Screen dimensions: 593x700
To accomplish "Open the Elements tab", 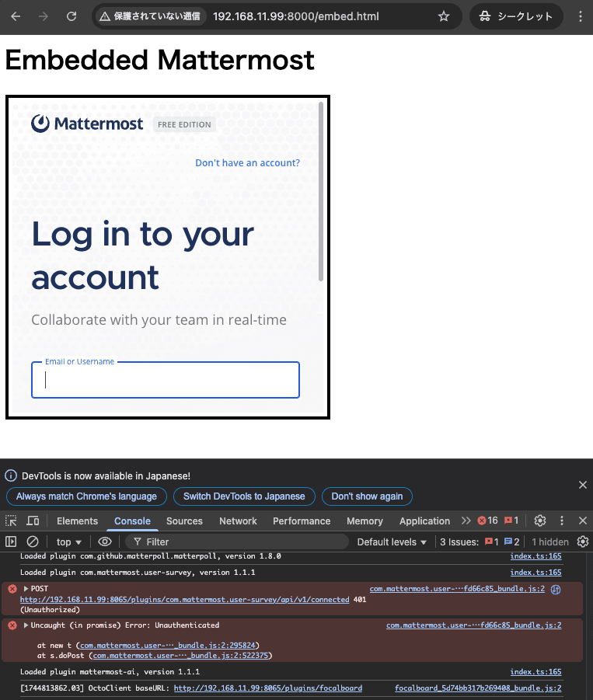I will [77, 521].
